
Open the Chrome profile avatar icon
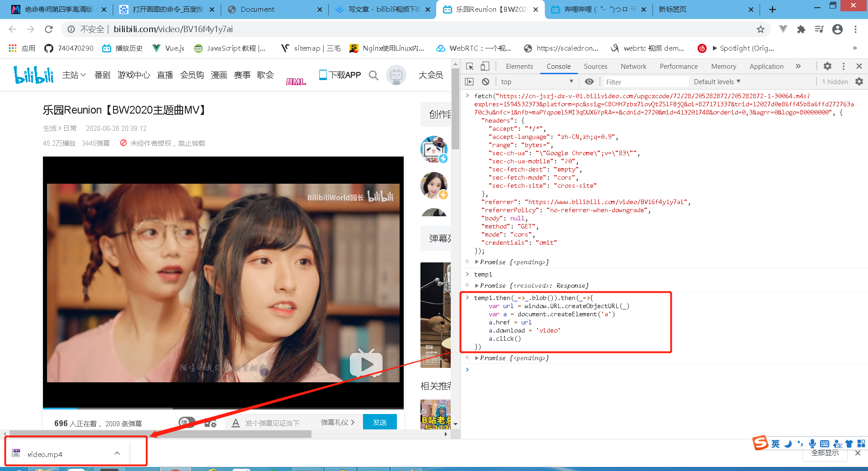point(837,29)
